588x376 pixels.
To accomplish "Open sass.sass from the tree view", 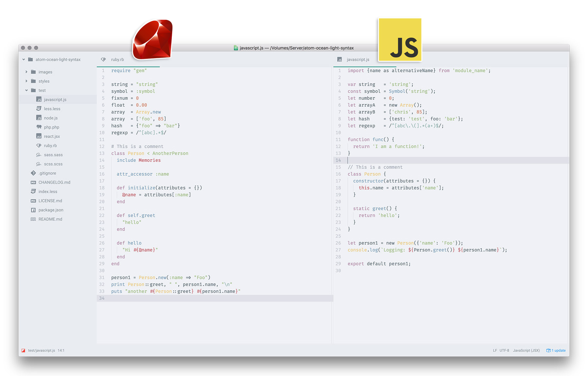I will 53,155.
